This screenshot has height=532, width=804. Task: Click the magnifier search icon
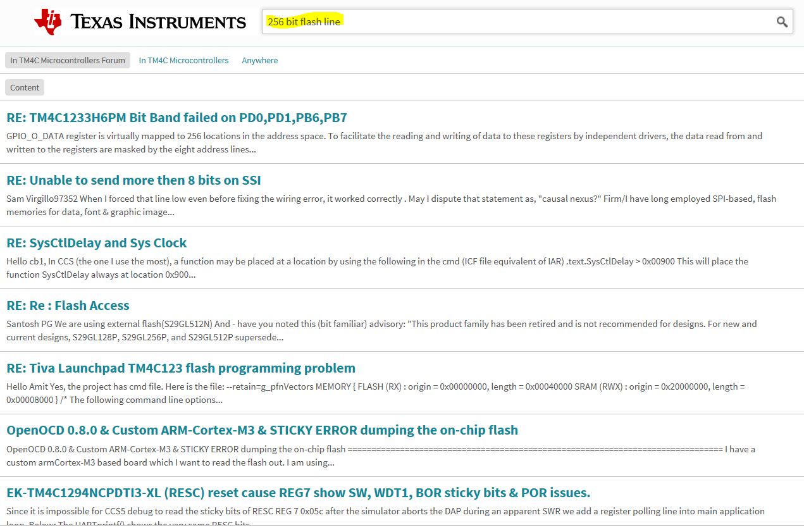point(782,22)
